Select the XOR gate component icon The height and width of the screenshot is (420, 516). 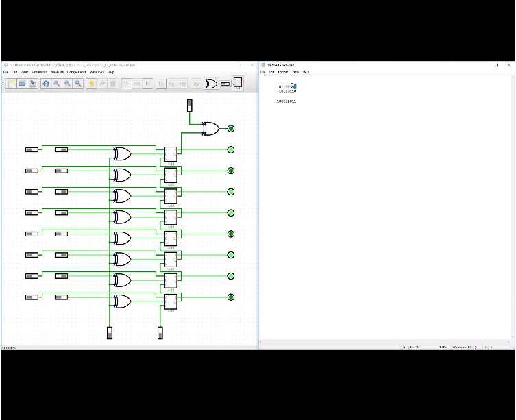tap(212, 84)
